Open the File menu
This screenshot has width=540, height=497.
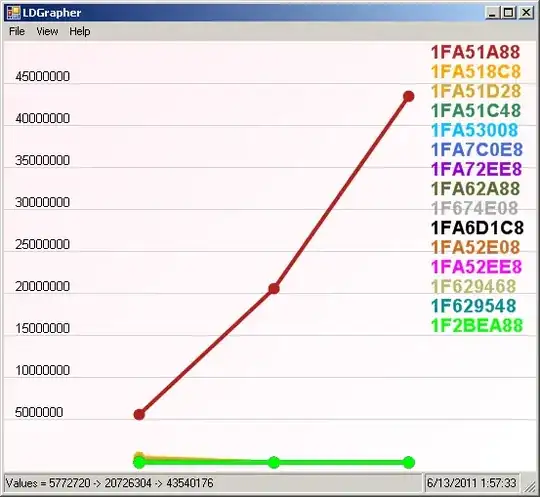pos(17,31)
